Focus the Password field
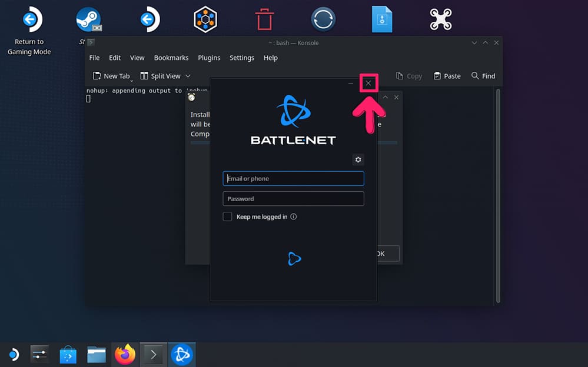The image size is (588, 367). [293, 199]
